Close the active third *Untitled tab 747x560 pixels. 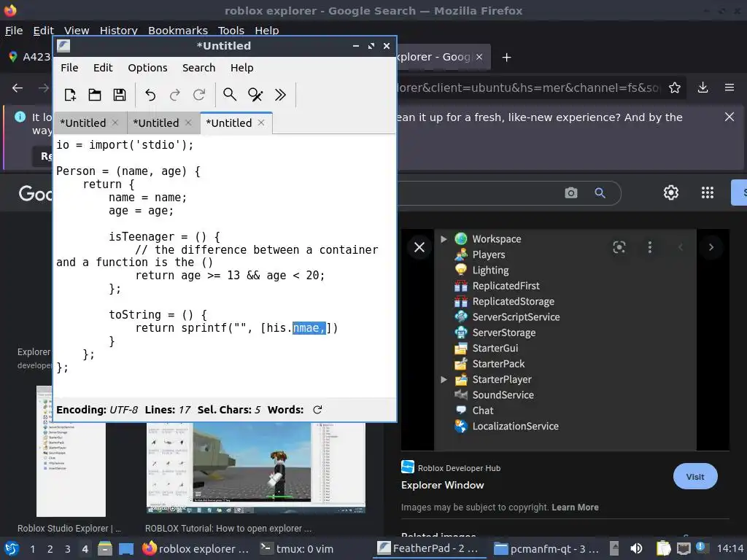coord(261,122)
